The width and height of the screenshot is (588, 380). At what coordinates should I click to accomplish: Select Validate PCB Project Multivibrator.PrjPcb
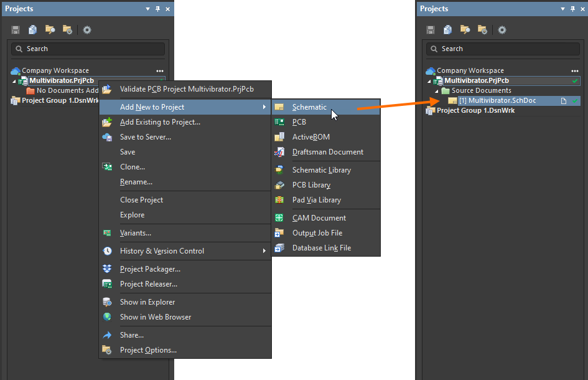[187, 90]
